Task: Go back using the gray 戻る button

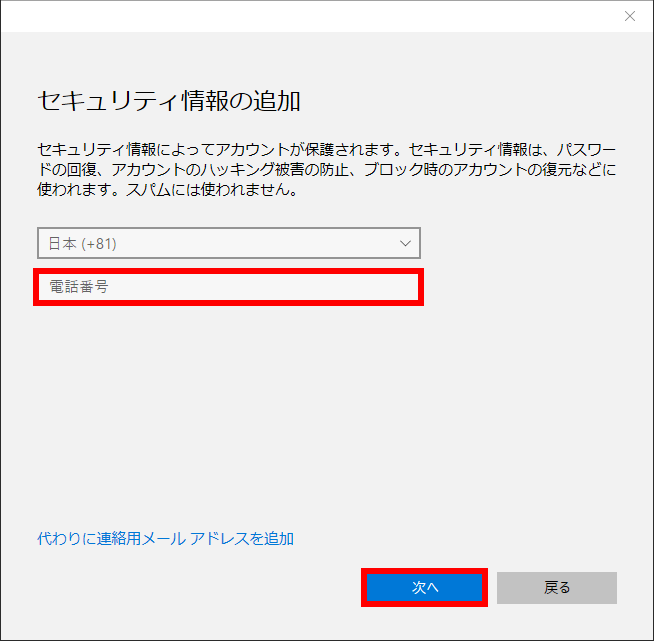Action: tap(556, 588)
